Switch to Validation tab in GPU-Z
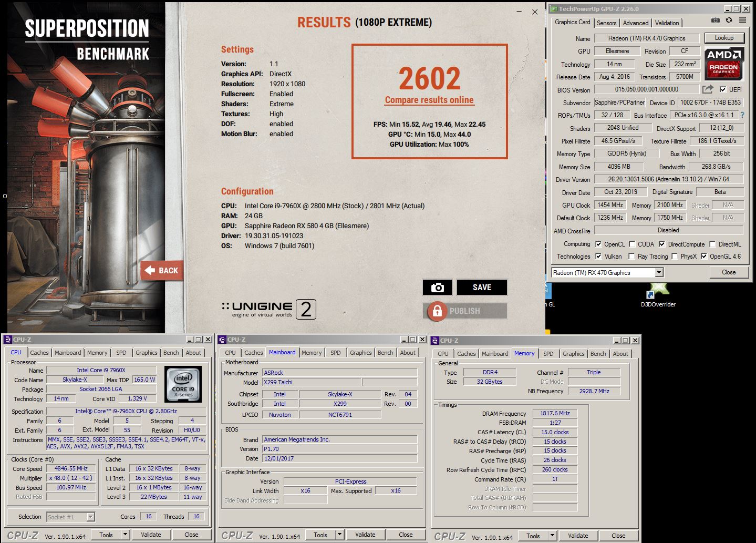 [x=667, y=23]
